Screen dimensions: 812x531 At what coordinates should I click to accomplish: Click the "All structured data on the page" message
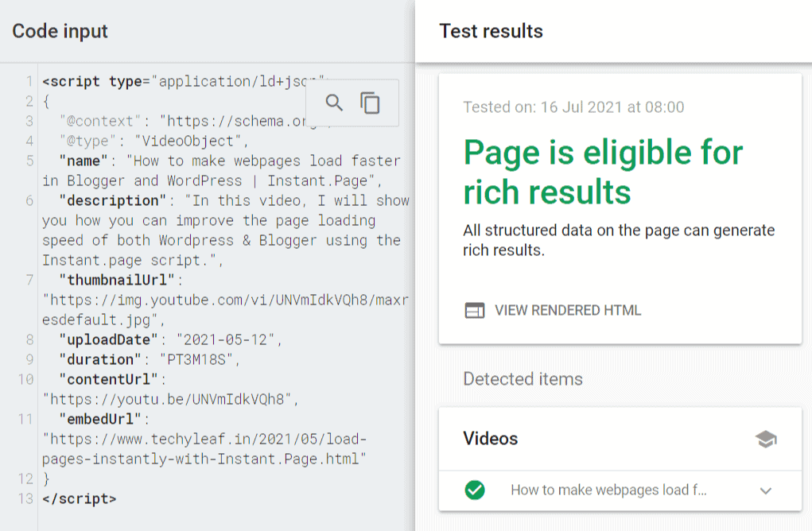pos(619,240)
